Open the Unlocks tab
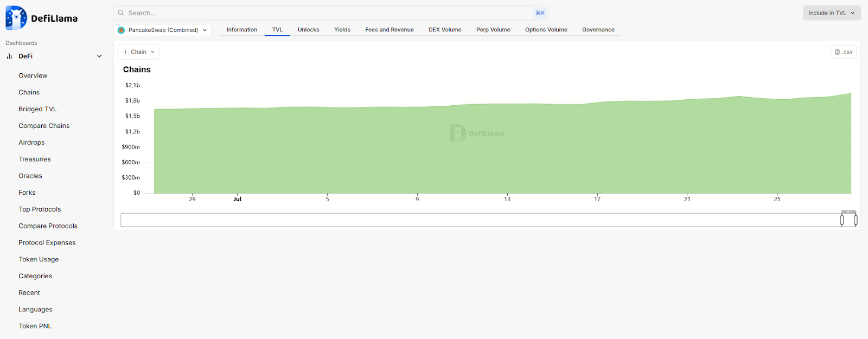Image resolution: width=868 pixels, height=339 pixels. click(x=309, y=30)
